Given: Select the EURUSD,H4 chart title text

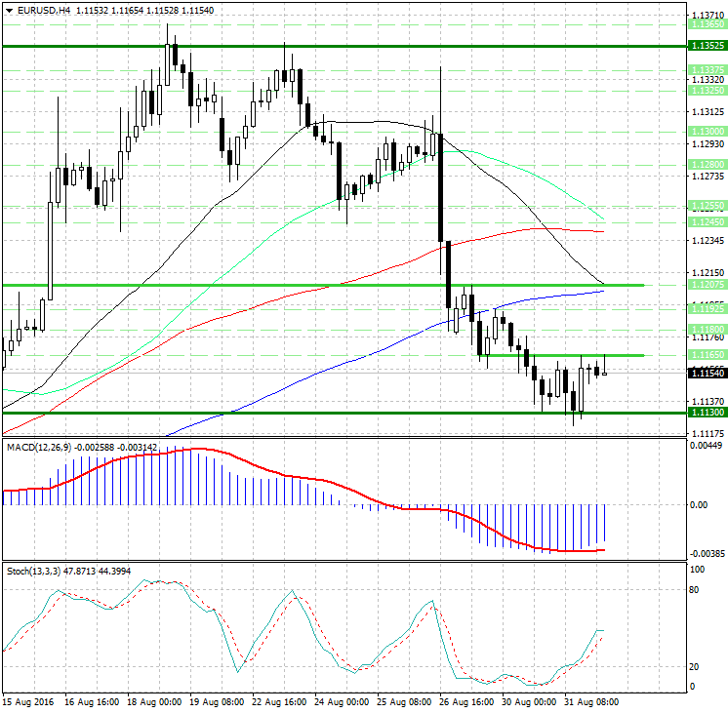Looking at the screenshot, I should point(44,10).
